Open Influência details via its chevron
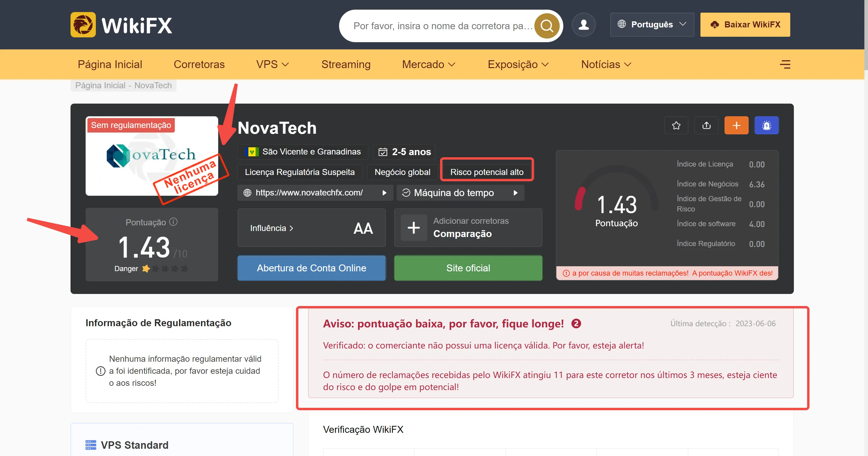This screenshot has width=868, height=456. point(291,228)
